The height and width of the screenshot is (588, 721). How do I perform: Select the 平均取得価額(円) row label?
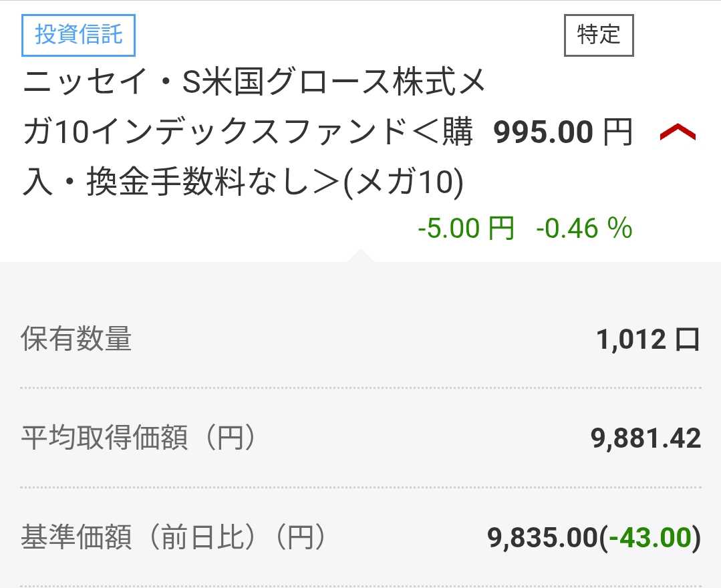(138, 438)
